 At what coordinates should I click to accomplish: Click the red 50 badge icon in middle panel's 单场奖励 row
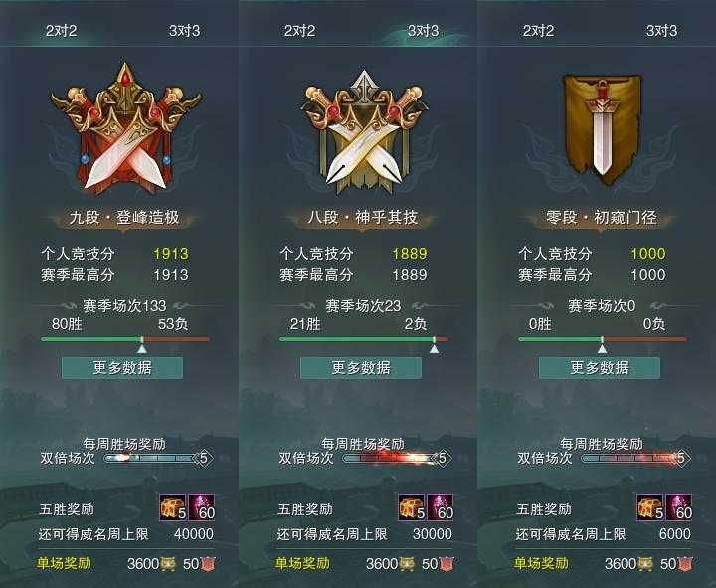pyautogui.click(x=447, y=564)
